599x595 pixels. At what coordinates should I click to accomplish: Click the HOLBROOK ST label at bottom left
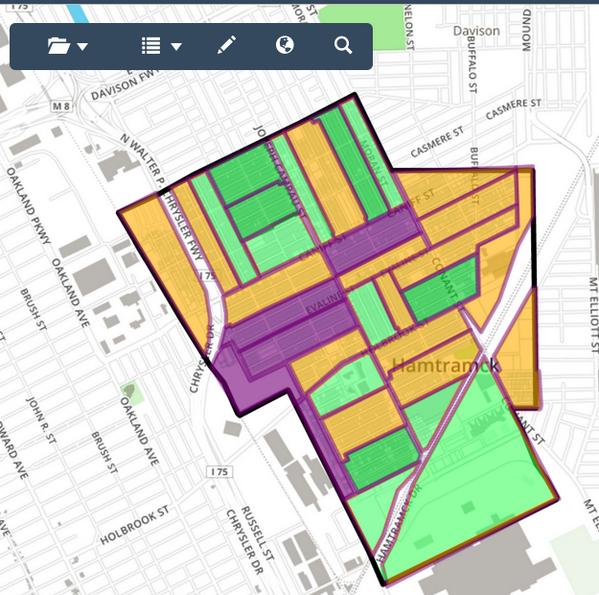pyautogui.click(x=134, y=525)
